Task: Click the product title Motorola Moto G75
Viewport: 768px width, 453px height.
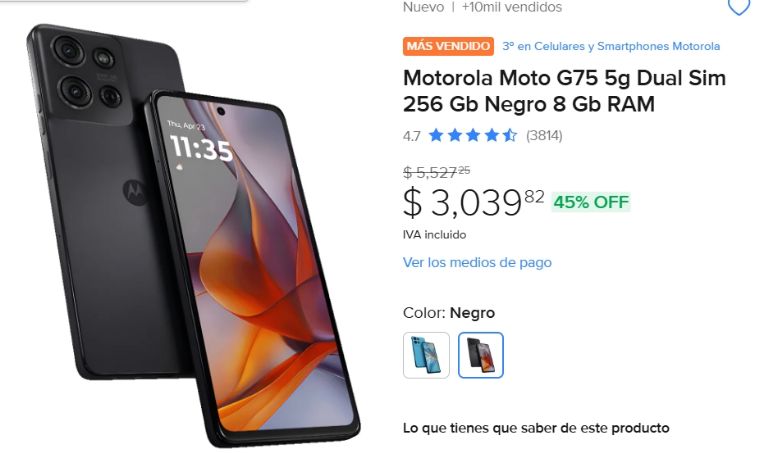Action: click(x=564, y=91)
